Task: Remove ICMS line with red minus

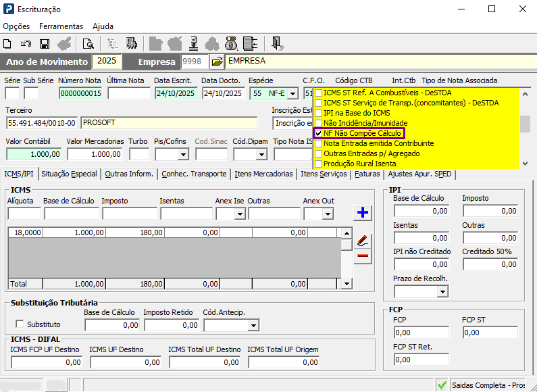Action: click(363, 255)
